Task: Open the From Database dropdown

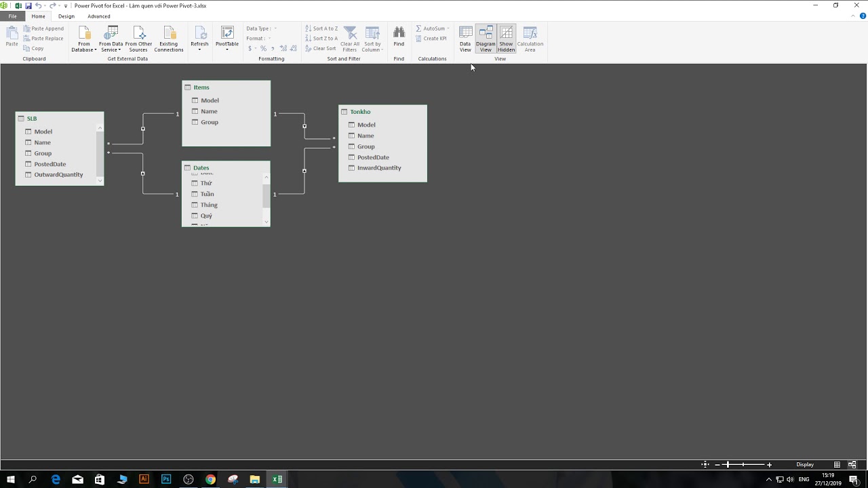Action: pyautogui.click(x=84, y=39)
